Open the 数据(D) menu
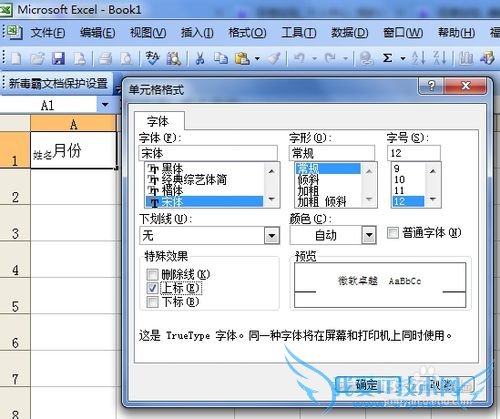The width and height of the screenshot is (500, 419). click(x=349, y=32)
